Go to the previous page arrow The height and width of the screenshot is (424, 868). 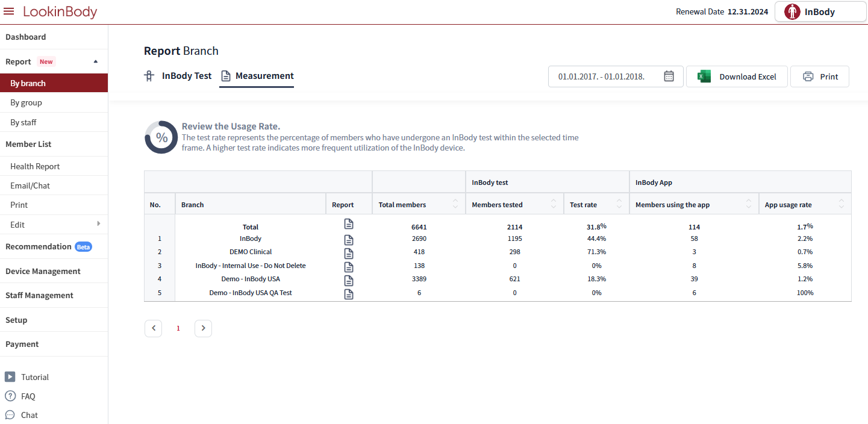point(154,328)
